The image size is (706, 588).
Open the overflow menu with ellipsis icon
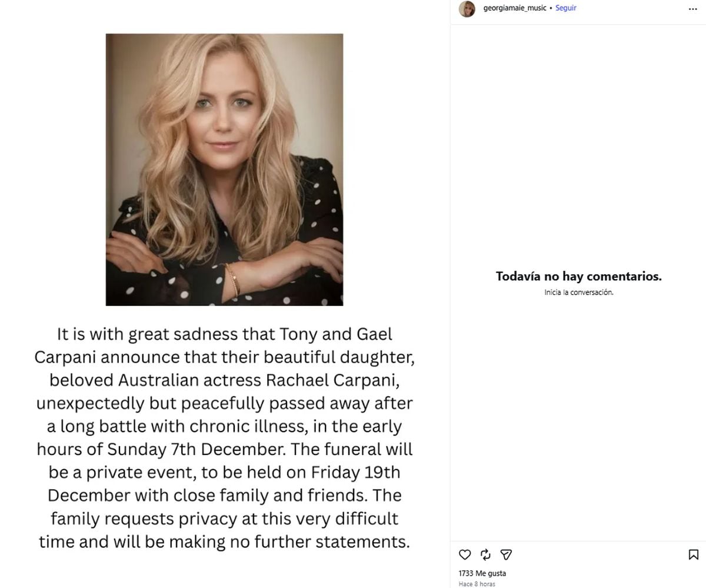pyautogui.click(x=692, y=9)
